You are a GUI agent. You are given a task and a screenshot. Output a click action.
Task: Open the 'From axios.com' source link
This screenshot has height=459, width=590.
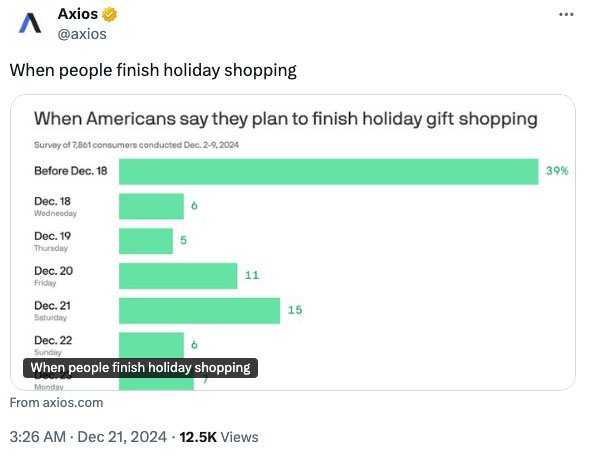(x=56, y=403)
